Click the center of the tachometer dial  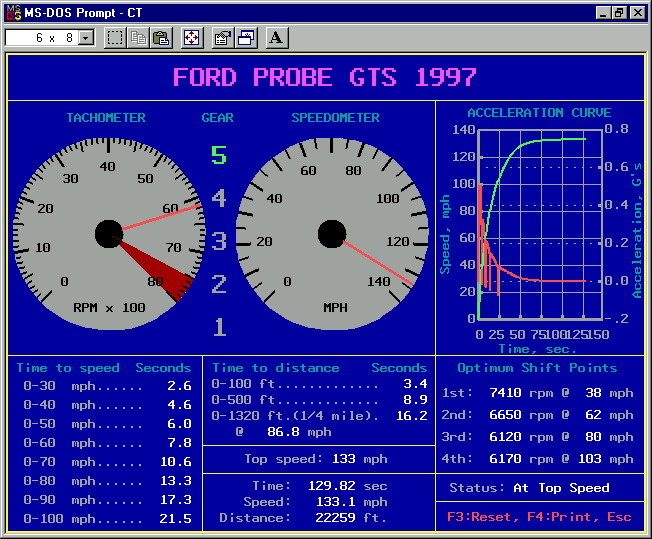(108, 233)
